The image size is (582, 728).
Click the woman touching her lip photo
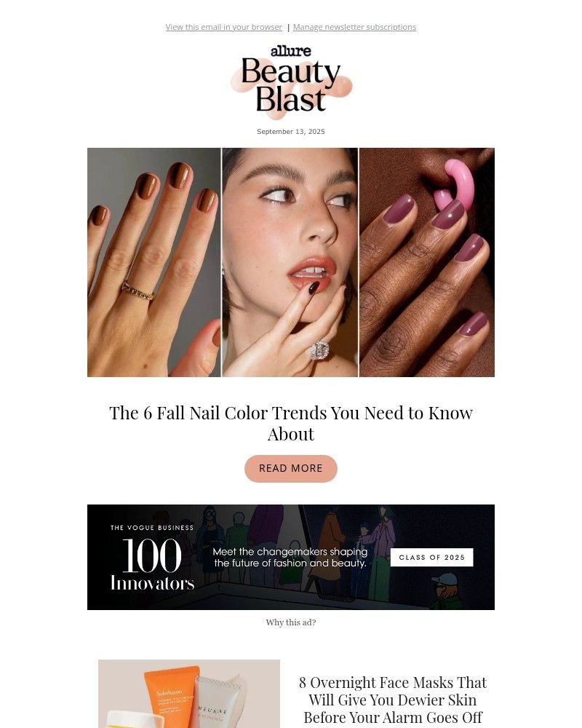click(290, 262)
